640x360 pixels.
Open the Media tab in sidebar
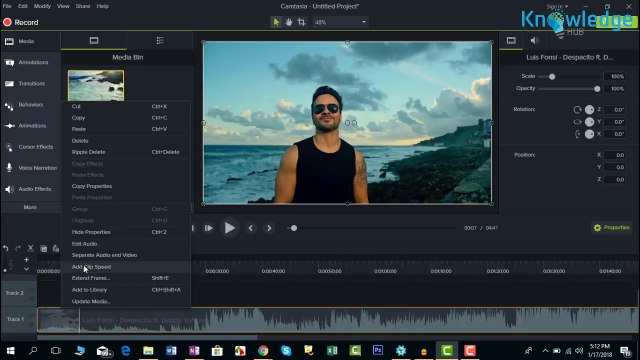coord(30,41)
